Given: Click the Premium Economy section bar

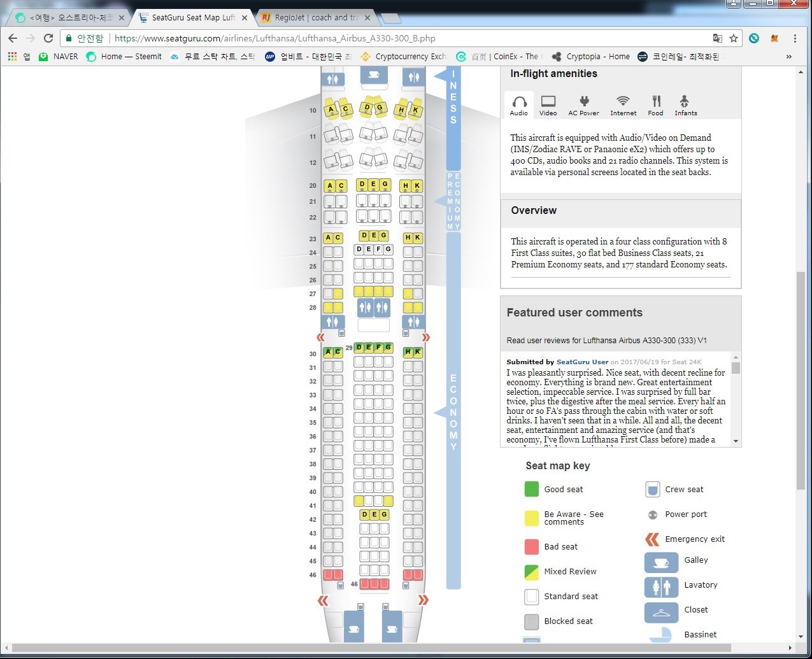Looking at the screenshot, I should [x=453, y=201].
